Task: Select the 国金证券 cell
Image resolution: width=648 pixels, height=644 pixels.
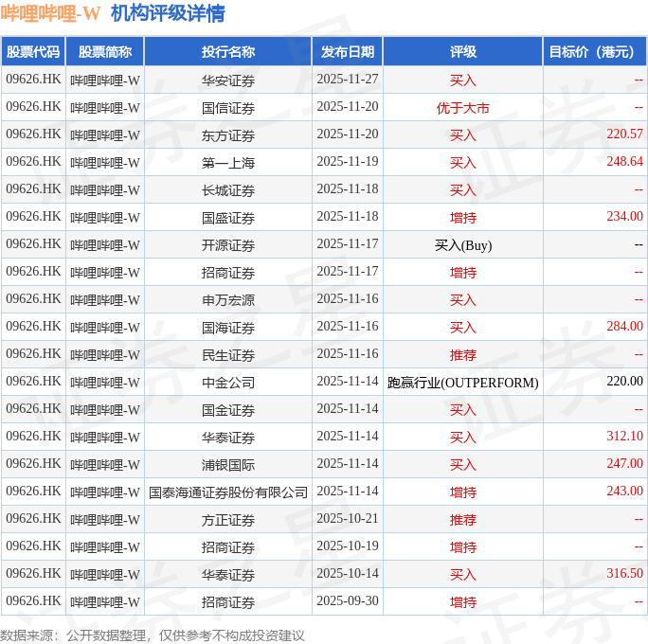Action: click(x=228, y=410)
